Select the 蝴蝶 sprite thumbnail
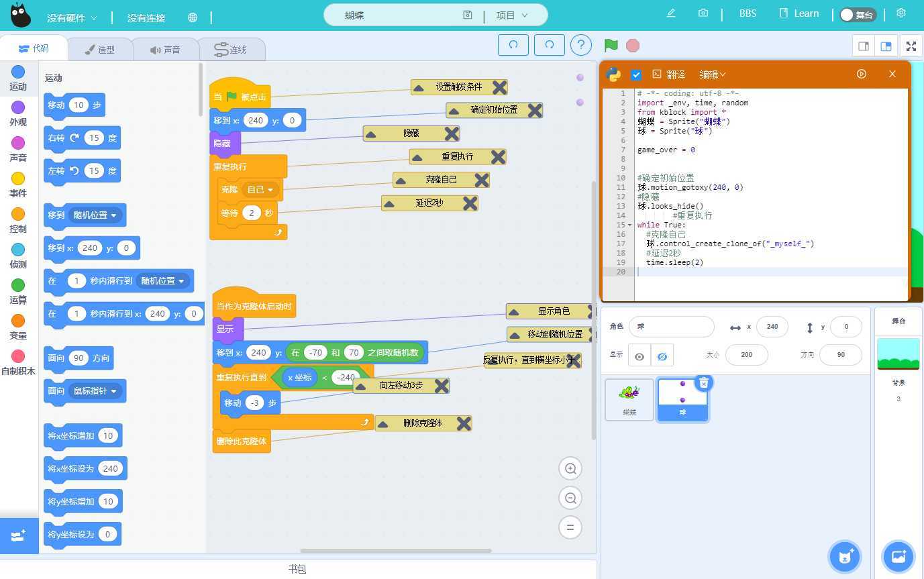Image resolution: width=924 pixels, height=579 pixels. tap(629, 400)
